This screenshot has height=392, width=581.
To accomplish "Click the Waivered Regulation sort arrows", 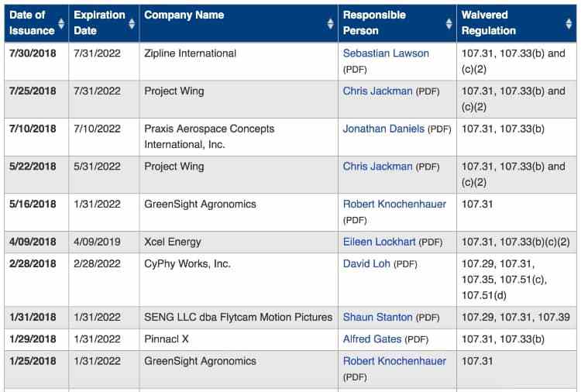I will click(569, 23).
